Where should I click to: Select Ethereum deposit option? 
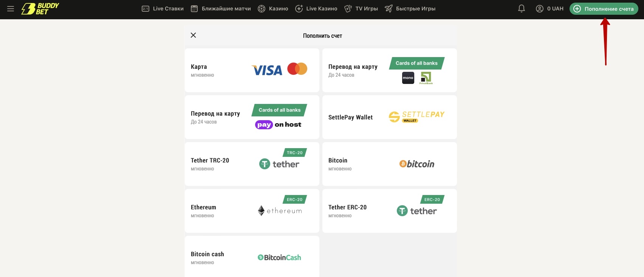(252, 211)
